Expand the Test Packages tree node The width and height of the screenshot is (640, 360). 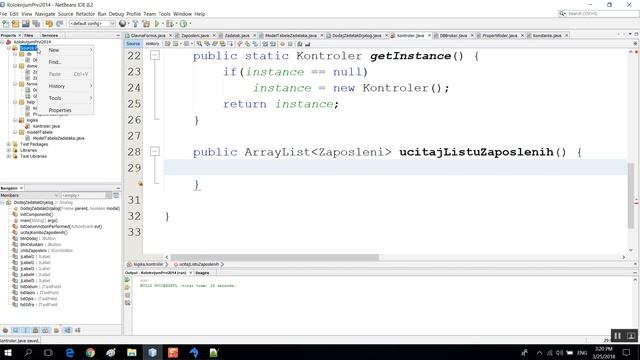tap(9, 144)
